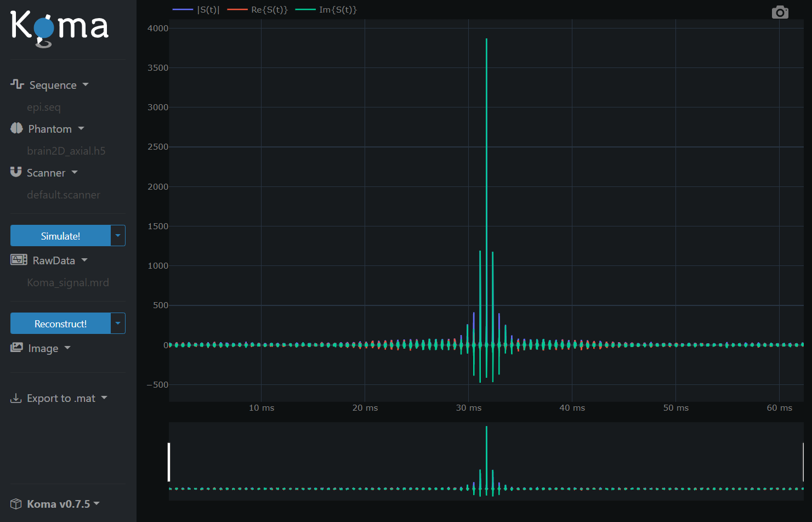Click the RawData oscilloscope icon

pyautogui.click(x=19, y=260)
